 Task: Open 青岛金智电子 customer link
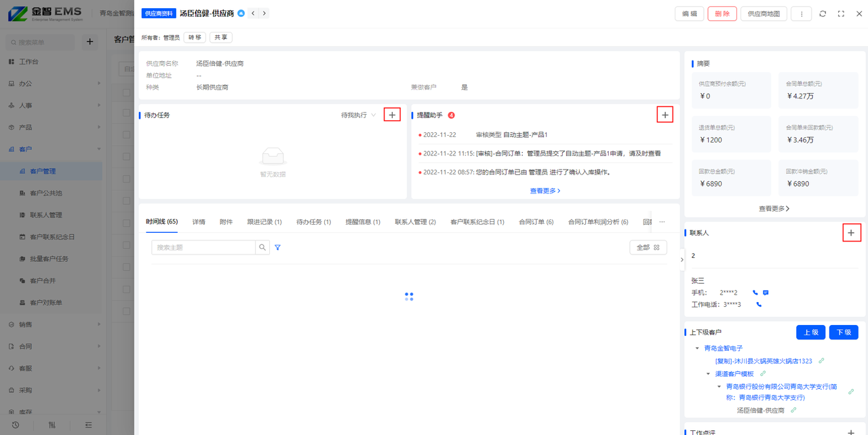tap(724, 348)
